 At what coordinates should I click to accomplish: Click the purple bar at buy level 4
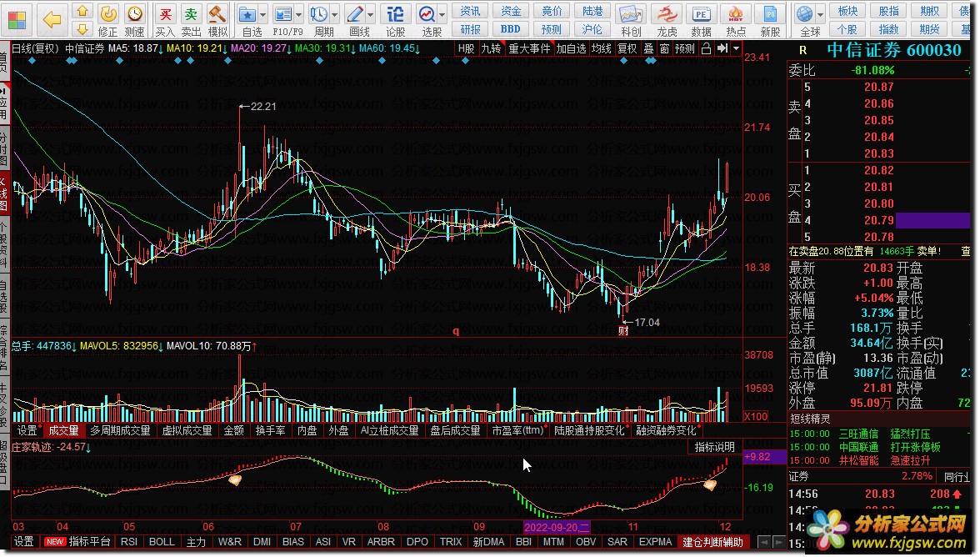pyautogui.click(x=932, y=220)
